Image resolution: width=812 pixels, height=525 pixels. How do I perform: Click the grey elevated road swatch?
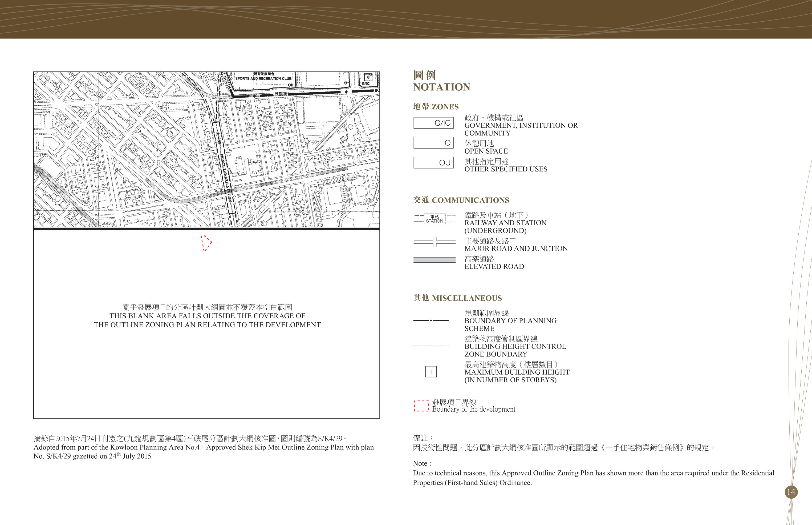pyautogui.click(x=434, y=260)
